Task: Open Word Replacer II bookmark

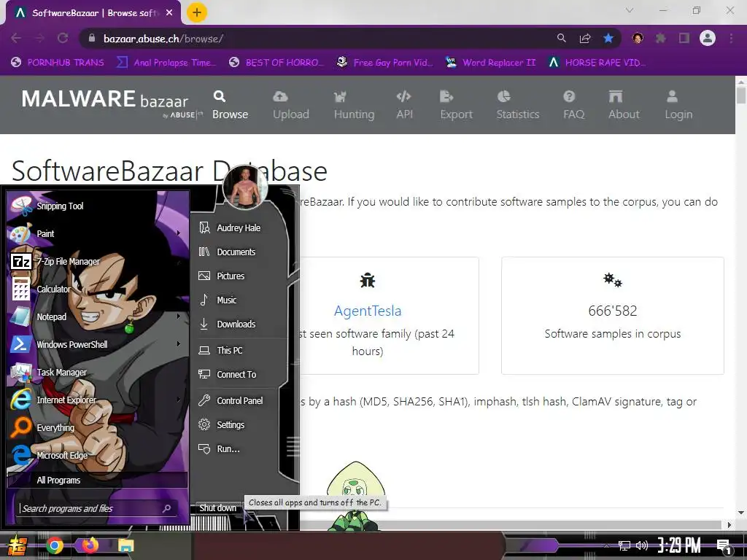Action: point(490,63)
